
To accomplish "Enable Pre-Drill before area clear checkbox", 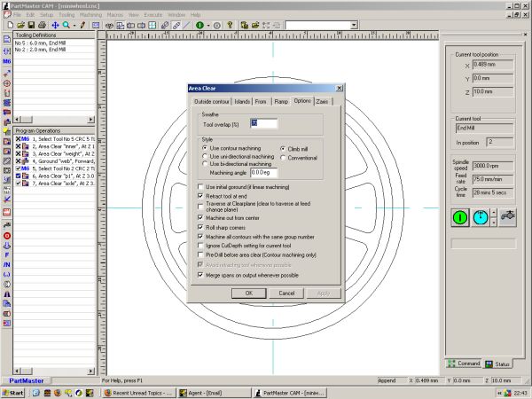I will [200, 254].
